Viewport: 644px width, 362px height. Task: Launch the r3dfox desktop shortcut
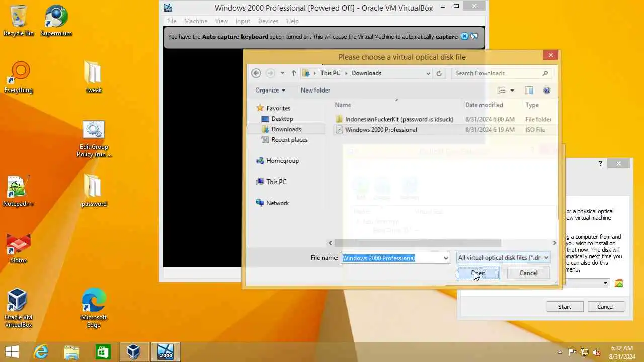pos(19,248)
